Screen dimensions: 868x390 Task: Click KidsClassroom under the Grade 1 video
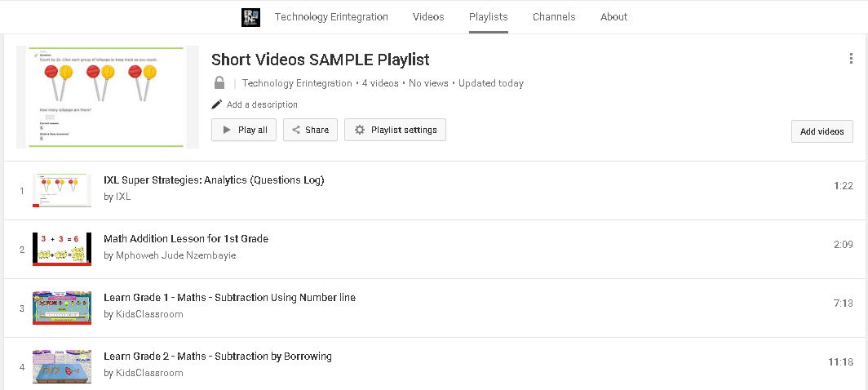pyautogui.click(x=149, y=314)
